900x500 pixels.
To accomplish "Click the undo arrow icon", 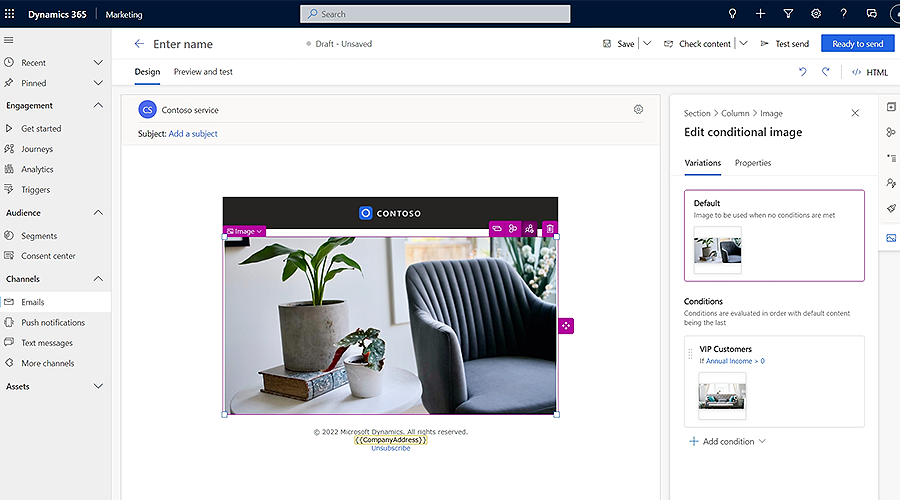I will [802, 72].
